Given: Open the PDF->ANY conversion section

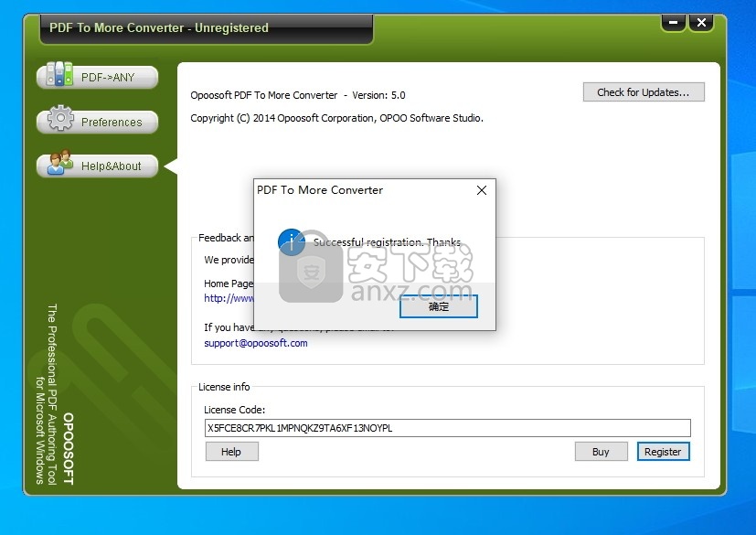Looking at the screenshot, I should (98, 77).
